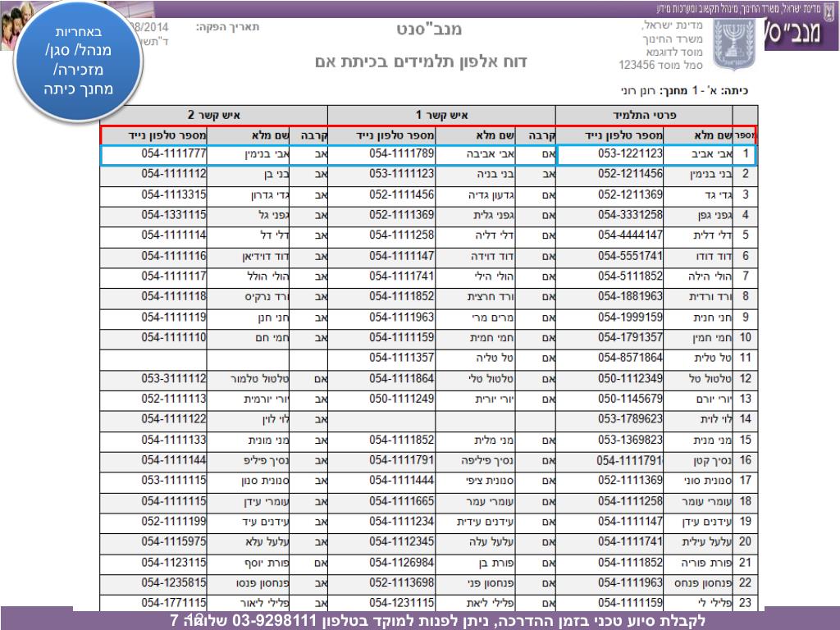The image size is (840, 630).
Task: Select student phone 054-3331258
Action: coord(630,215)
